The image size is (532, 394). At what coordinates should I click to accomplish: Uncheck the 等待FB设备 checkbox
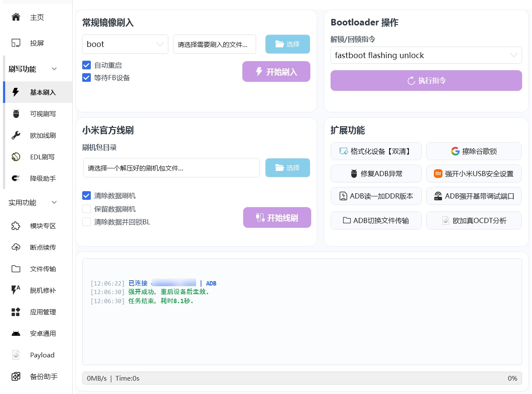point(87,78)
